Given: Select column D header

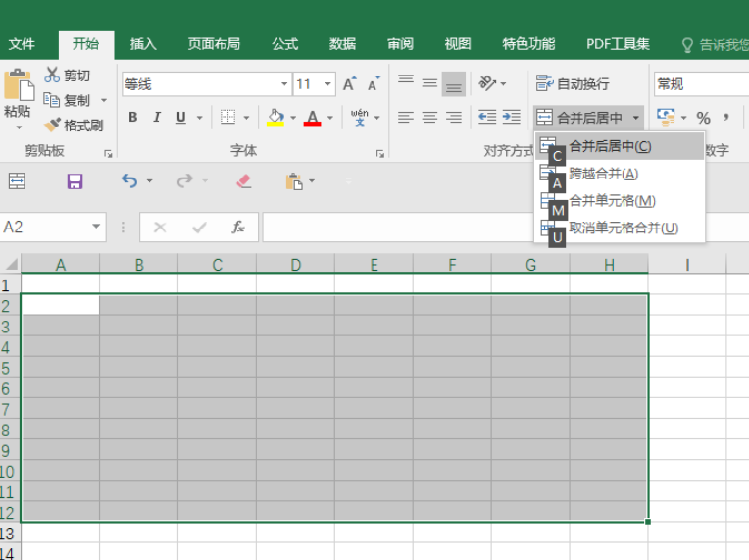Looking at the screenshot, I should [x=296, y=264].
